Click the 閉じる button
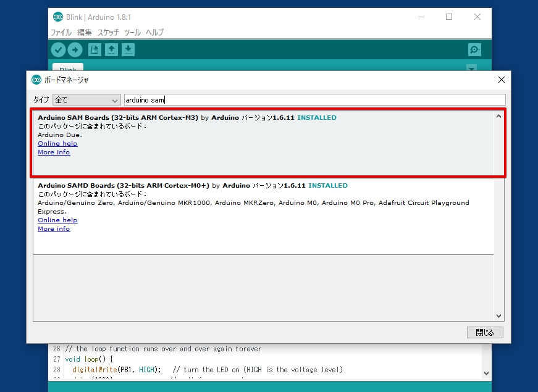 click(485, 332)
